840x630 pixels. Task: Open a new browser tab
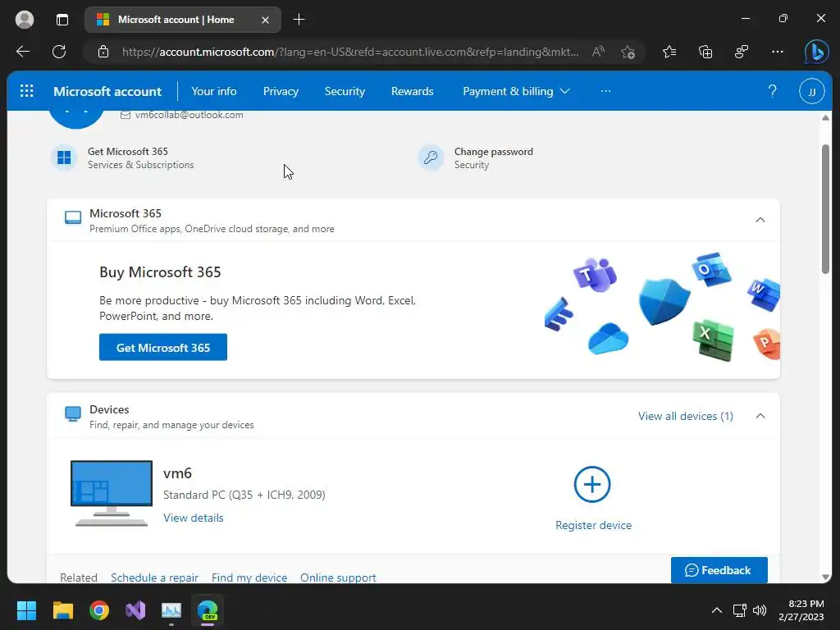[299, 20]
